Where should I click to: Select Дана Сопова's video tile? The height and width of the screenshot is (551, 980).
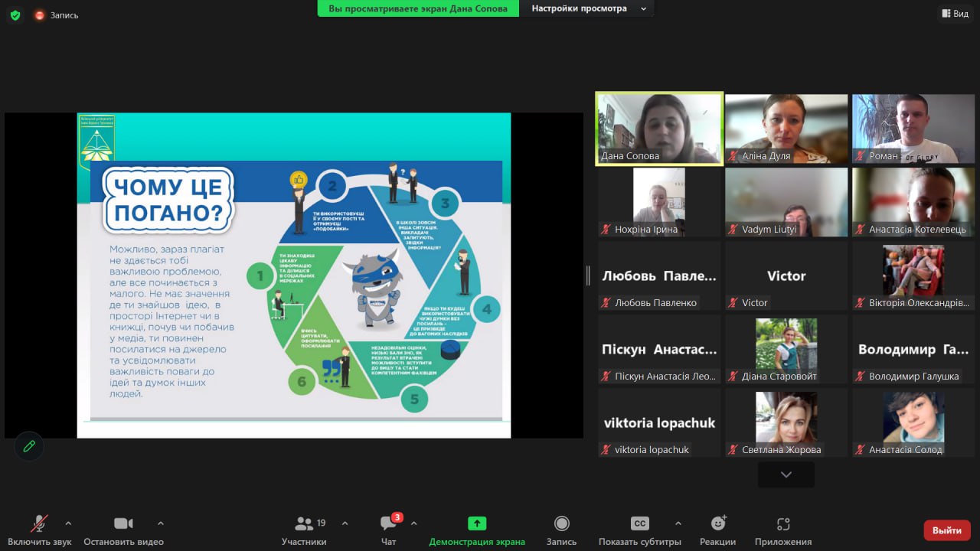659,129
